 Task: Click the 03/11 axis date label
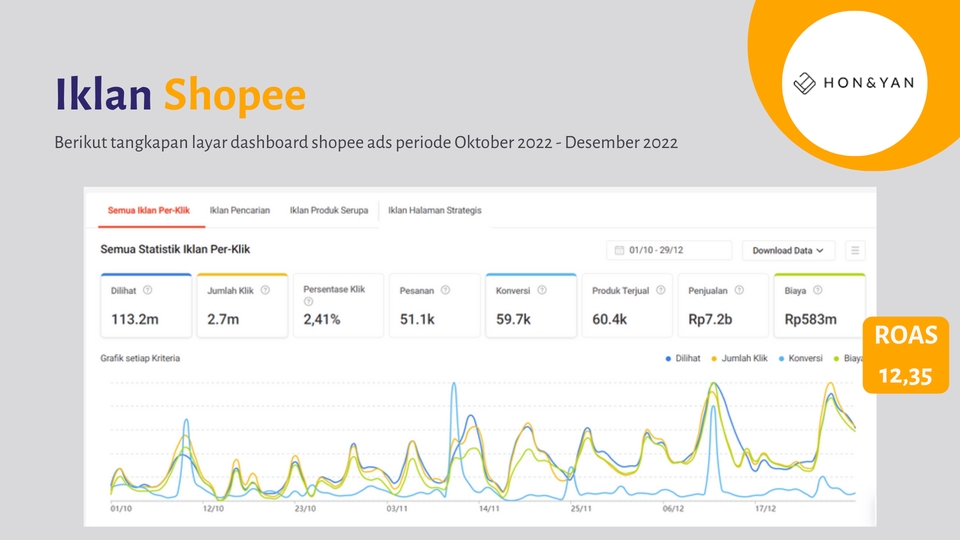[397, 509]
